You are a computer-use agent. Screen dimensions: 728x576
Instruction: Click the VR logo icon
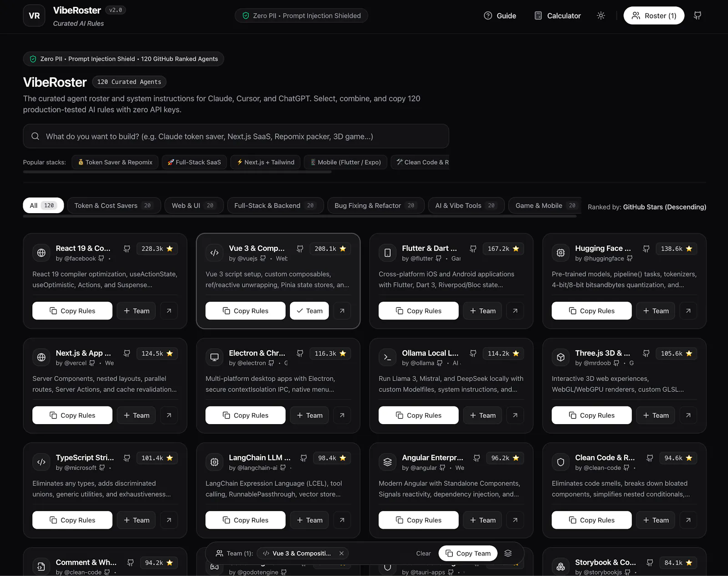pyautogui.click(x=34, y=15)
